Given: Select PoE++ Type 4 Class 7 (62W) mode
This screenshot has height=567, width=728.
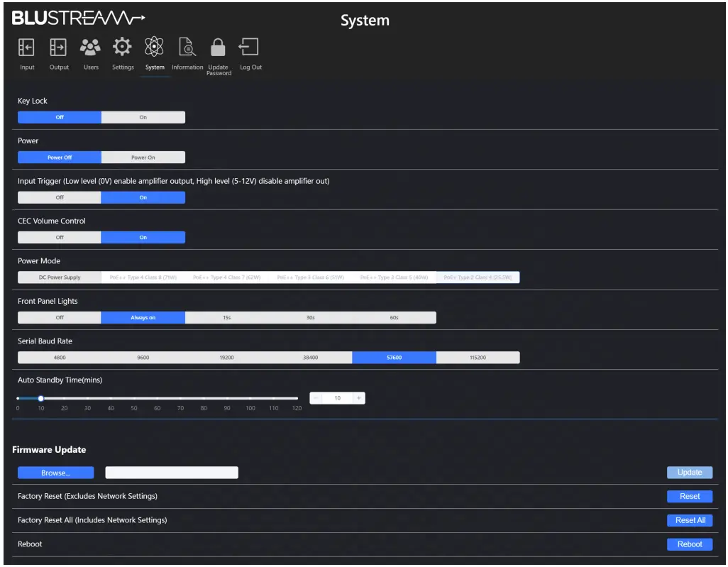Looking at the screenshot, I should point(226,277).
